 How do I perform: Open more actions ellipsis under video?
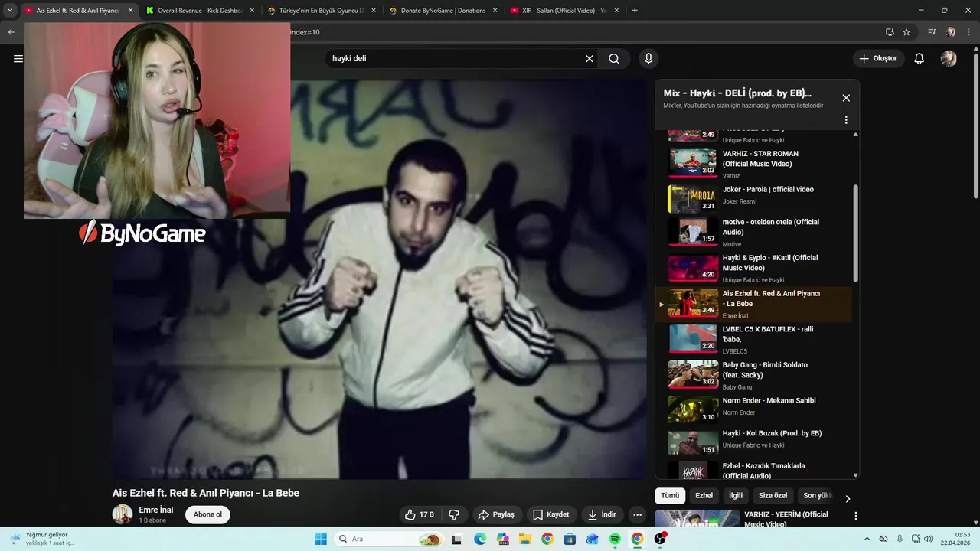click(637, 514)
